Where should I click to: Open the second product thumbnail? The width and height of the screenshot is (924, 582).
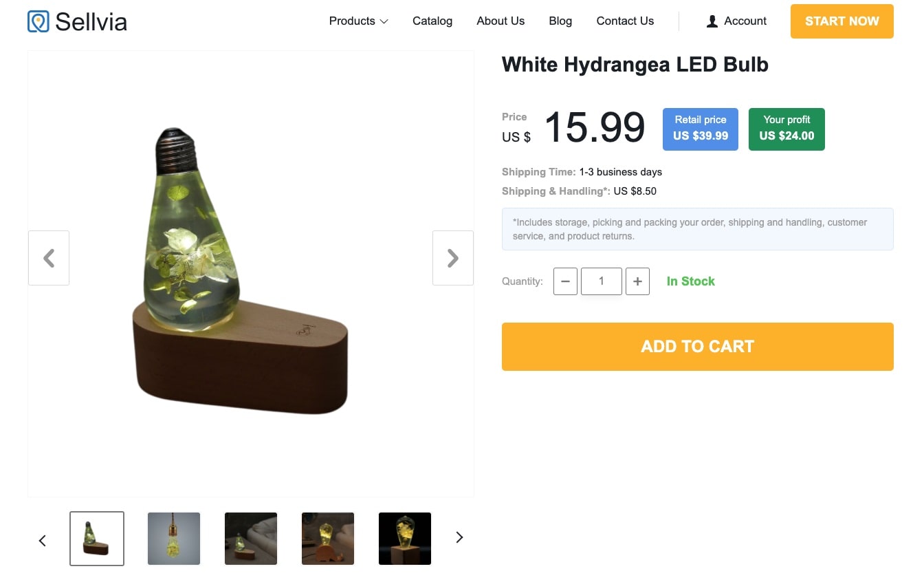173,539
